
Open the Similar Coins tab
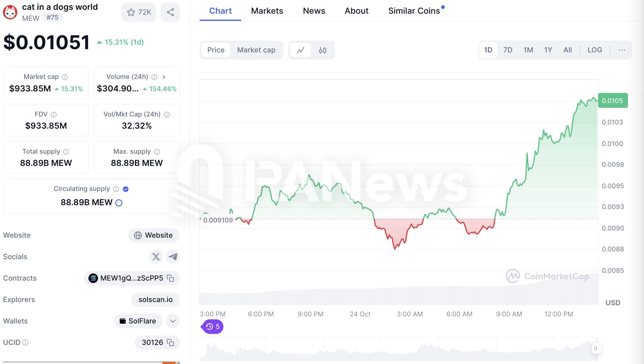(x=414, y=11)
